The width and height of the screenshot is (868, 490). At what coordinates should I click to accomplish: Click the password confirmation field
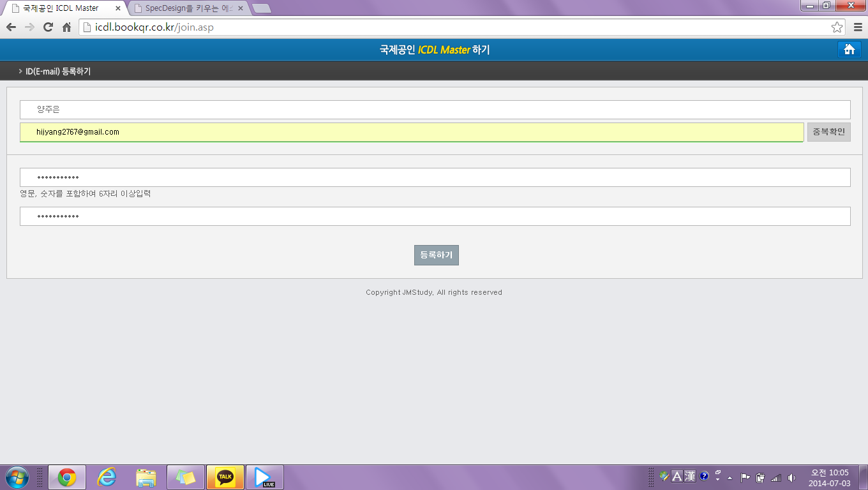click(435, 216)
